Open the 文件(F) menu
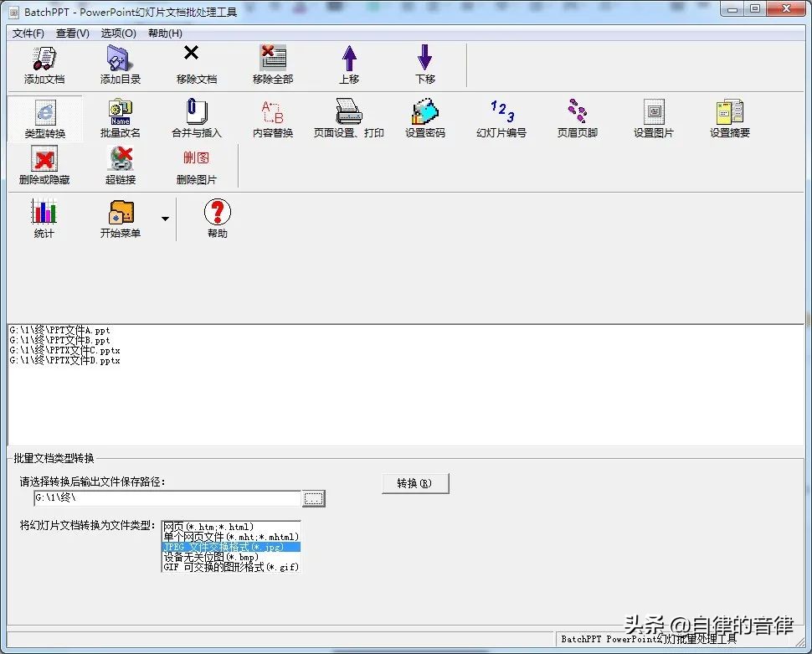This screenshot has width=812, height=654. point(28,33)
